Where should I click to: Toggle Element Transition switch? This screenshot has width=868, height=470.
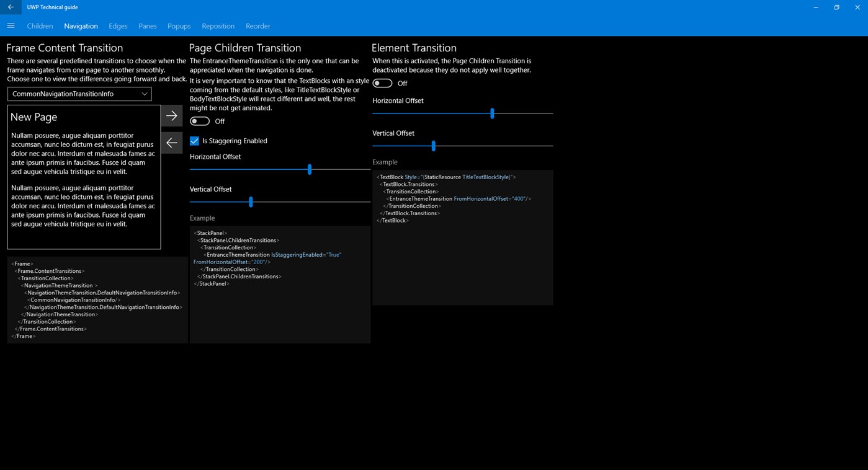pos(382,83)
